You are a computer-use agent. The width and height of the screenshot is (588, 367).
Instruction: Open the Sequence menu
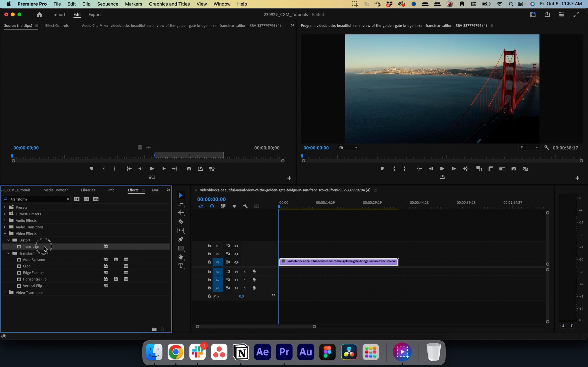pos(107,4)
